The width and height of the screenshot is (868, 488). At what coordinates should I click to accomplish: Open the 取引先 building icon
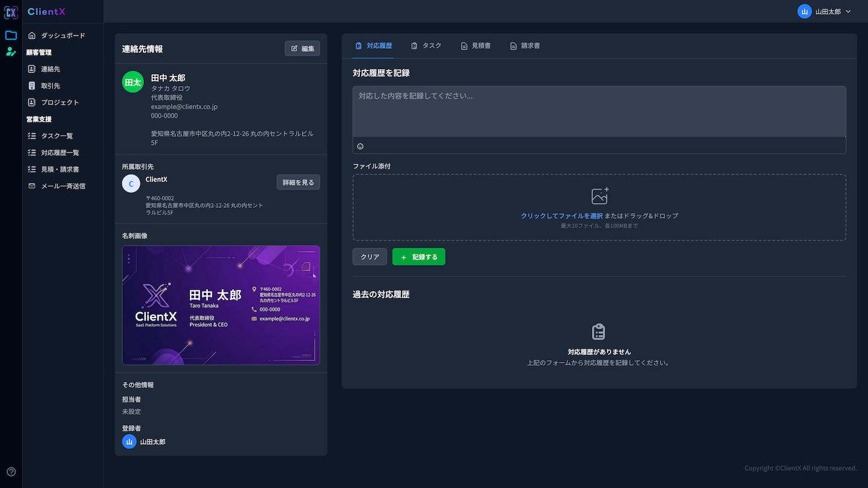click(31, 85)
